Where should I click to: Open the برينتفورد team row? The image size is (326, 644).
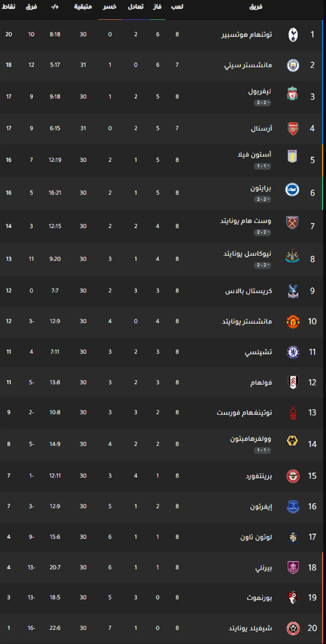point(163,476)
